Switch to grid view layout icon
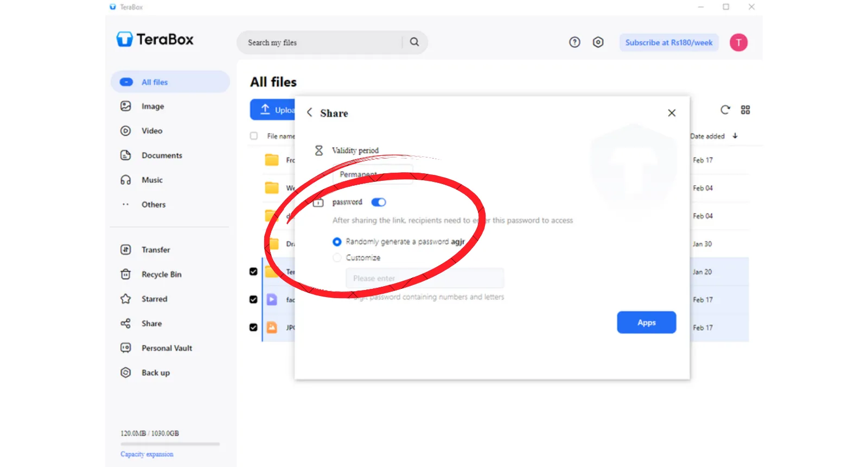The width and height of the screenshot is (868, 467). click(745, 110)
